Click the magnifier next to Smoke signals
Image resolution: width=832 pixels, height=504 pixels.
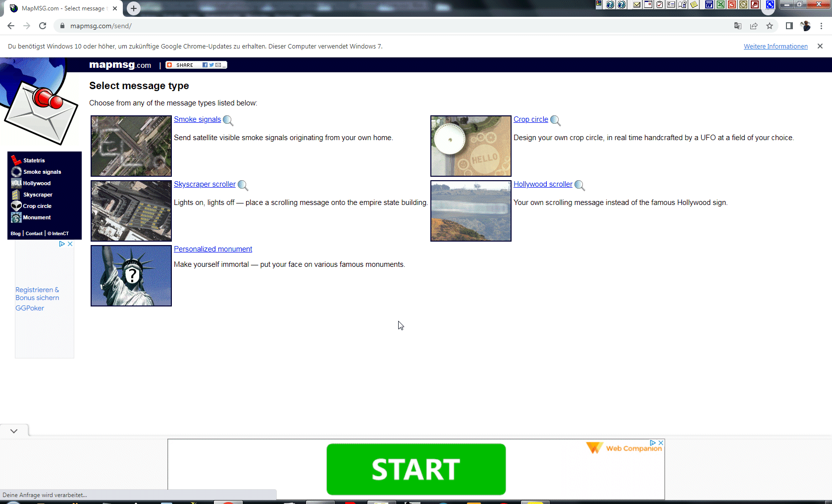click(x=228, y=120)
